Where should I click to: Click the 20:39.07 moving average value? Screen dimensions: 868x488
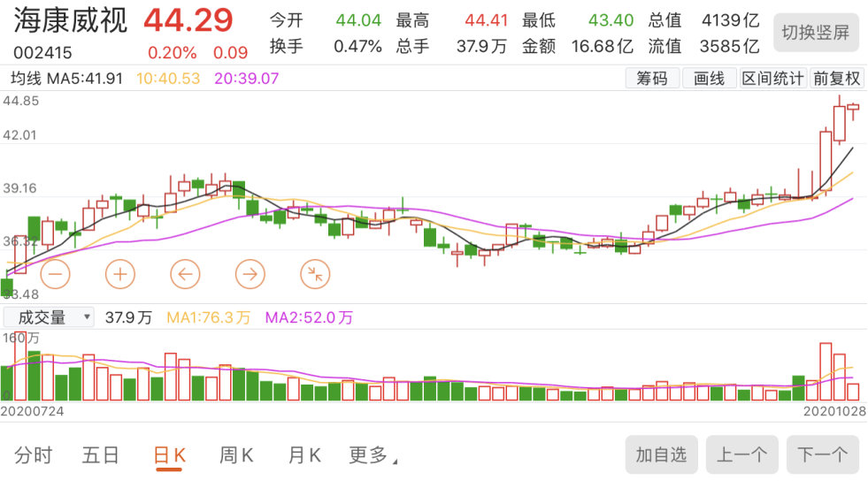[x=247, y=79]
